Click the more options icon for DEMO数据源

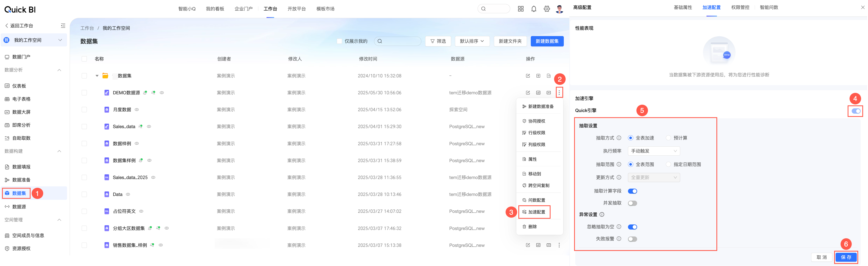[x=559, y=93]
